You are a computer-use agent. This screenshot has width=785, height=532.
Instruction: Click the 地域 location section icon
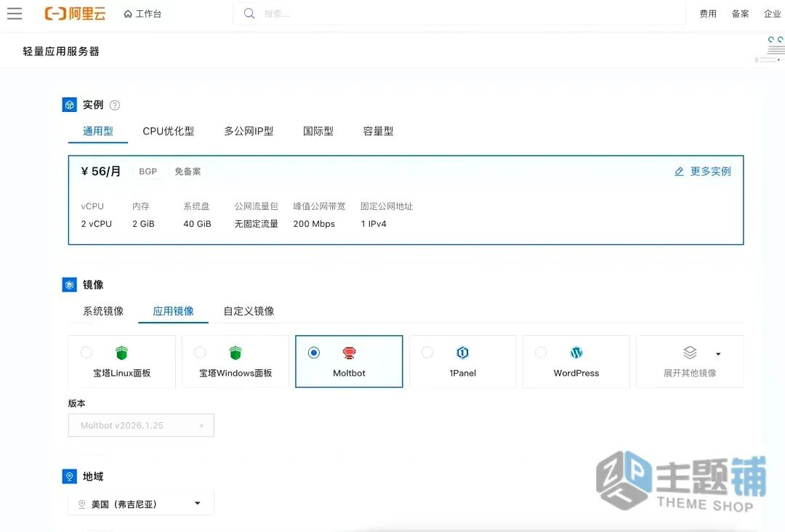(70, 476)
